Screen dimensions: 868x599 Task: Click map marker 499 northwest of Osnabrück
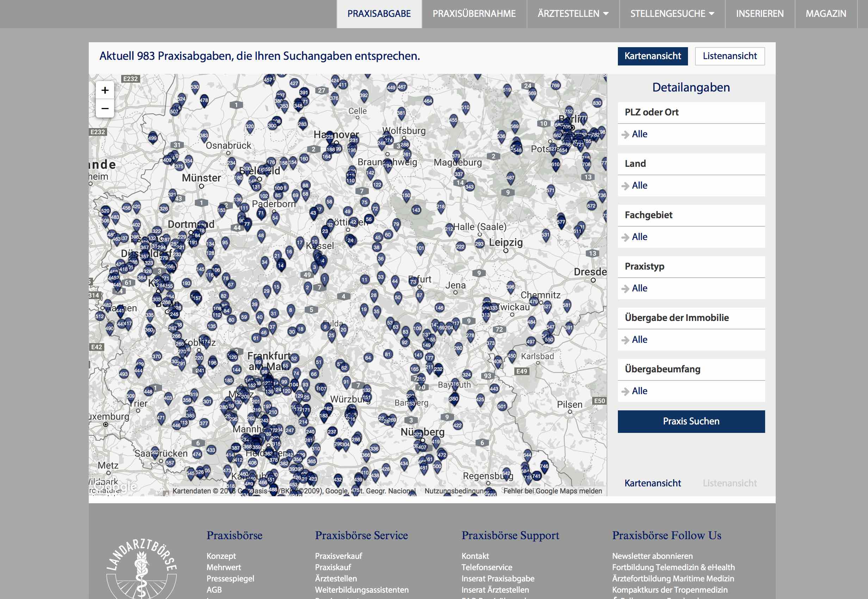152,138
